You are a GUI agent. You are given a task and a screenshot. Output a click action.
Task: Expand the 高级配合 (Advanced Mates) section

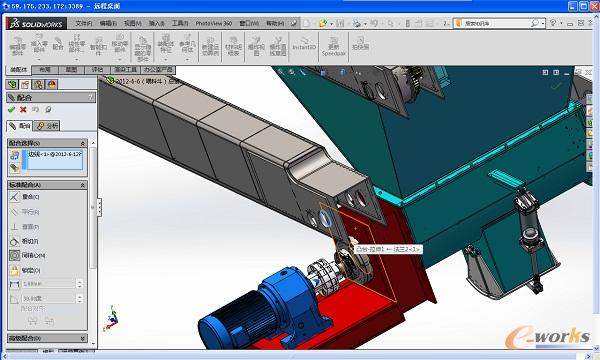[x=83, y=339]
